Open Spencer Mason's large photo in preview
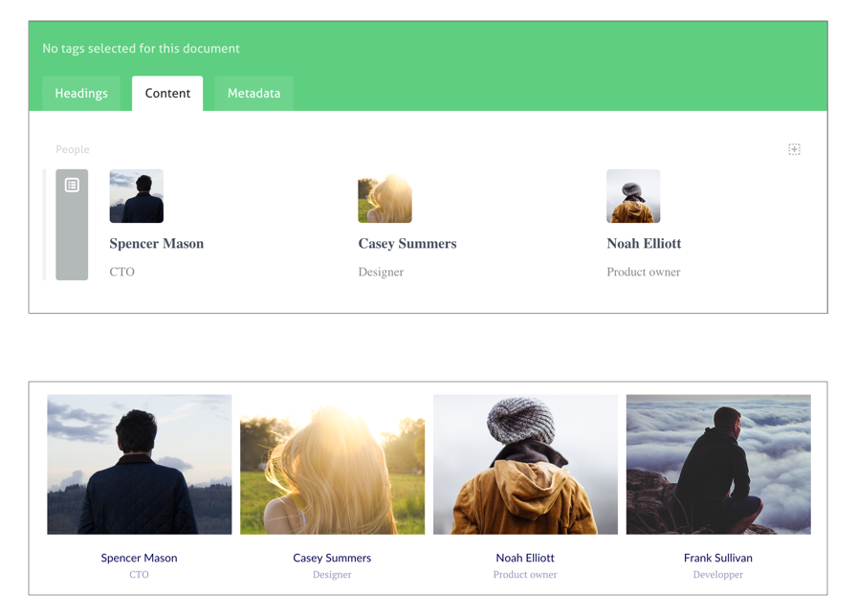 (140, 464)
